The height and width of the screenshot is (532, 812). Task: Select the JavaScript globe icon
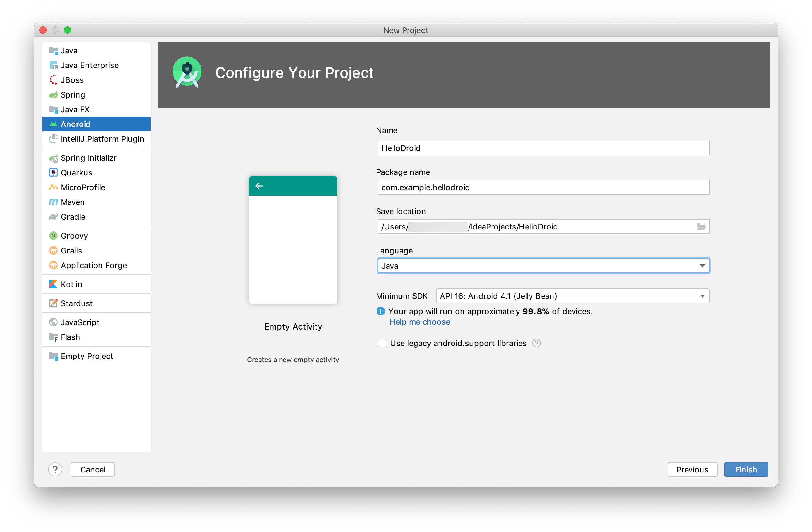pos(53,322)
